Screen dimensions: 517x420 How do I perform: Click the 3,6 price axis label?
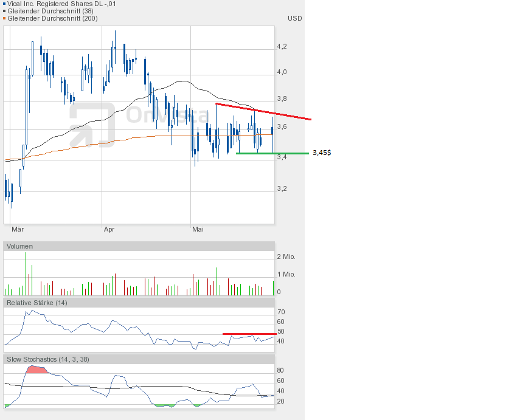(x=282, y=127)
